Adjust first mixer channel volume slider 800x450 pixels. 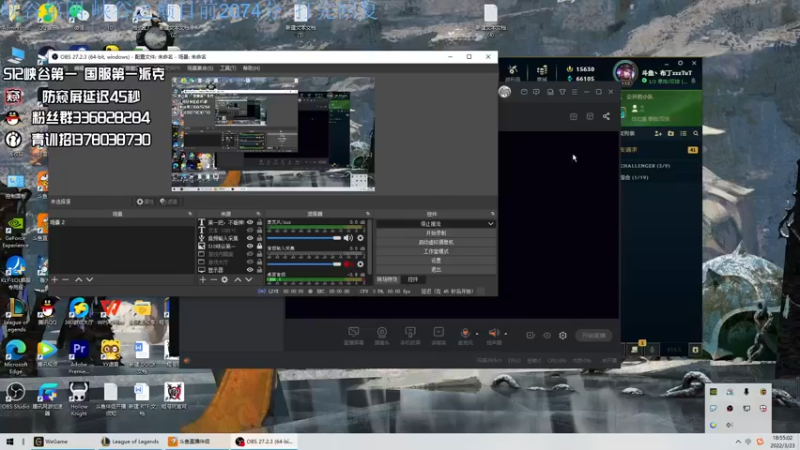(x=304, y=238)
